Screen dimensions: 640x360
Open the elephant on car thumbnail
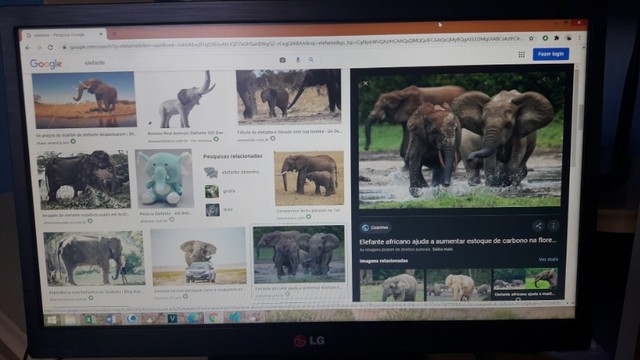[199, 257]
